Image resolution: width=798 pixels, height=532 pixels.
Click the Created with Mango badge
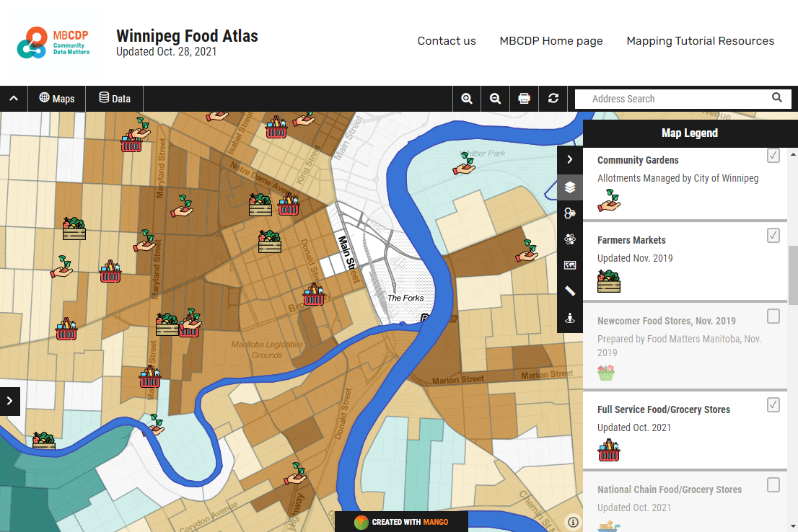point(402,522)
